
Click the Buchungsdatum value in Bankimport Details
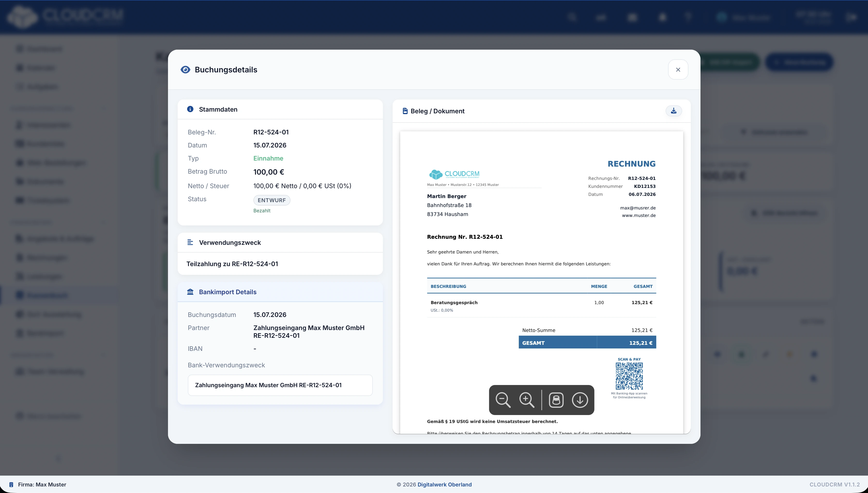click(x=270, y=315)
